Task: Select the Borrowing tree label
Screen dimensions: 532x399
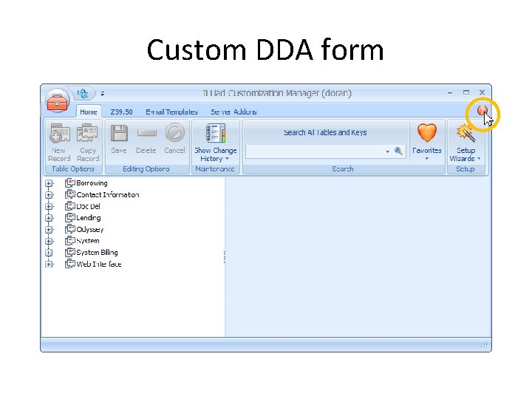Action: [92, 183]
